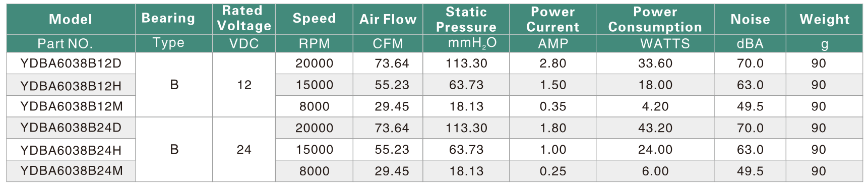The height and width of the screenshot is (187, 868).
Task: Click the Power Consumption header
Action: [x=655, y=19]
